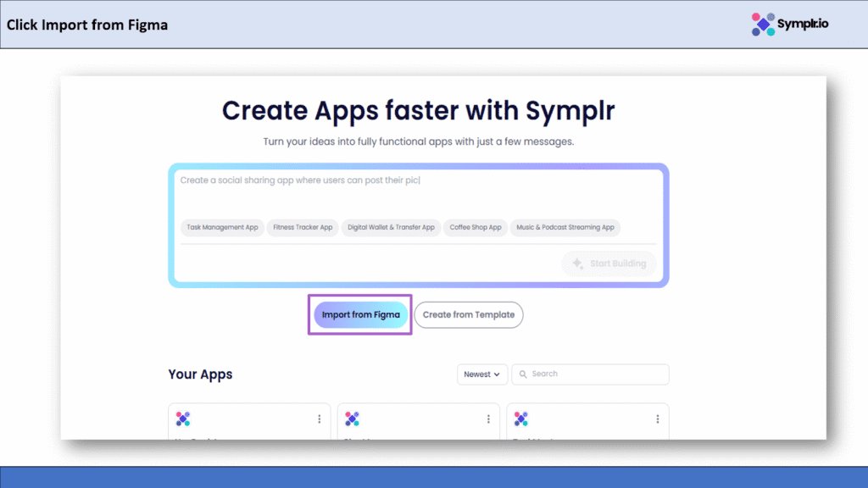
Task: Click the rightmost app card's logo icon
Action: coord(521,419)
